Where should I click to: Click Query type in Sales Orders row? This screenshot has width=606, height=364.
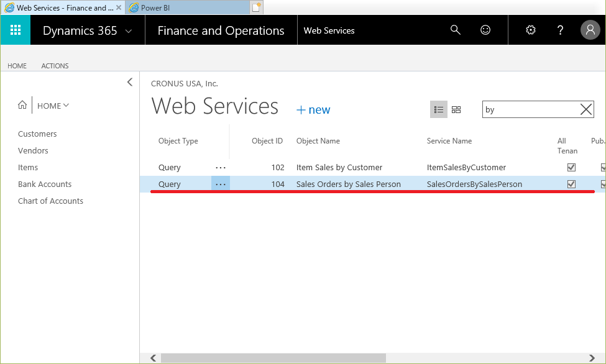(169, 184)
